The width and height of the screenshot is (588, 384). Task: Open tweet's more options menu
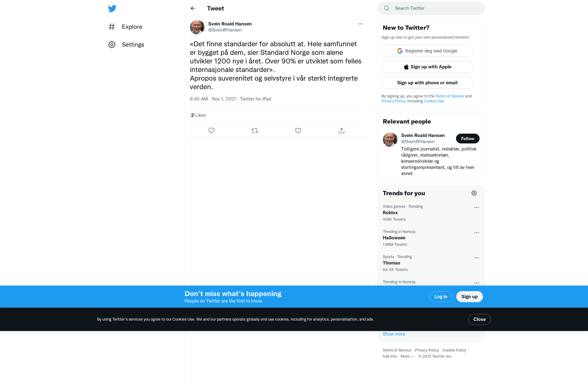(x=360, y=24)
